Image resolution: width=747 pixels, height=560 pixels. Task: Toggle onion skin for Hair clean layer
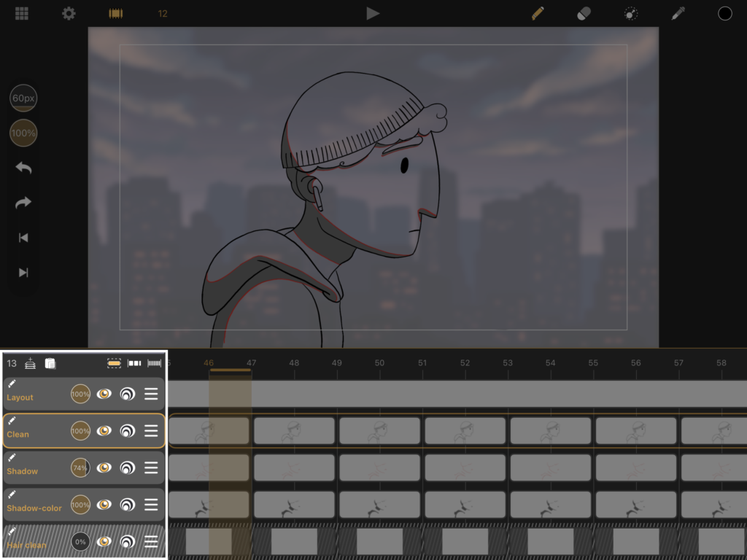click(127, 542)
